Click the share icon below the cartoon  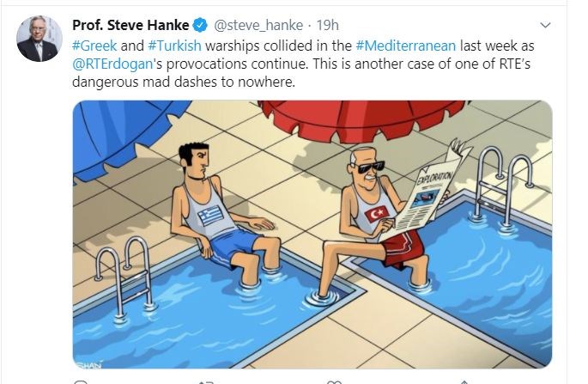coord(464,381)
